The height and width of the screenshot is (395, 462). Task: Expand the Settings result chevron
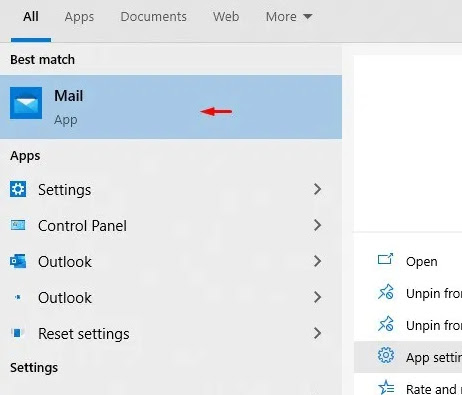(318, 189)
